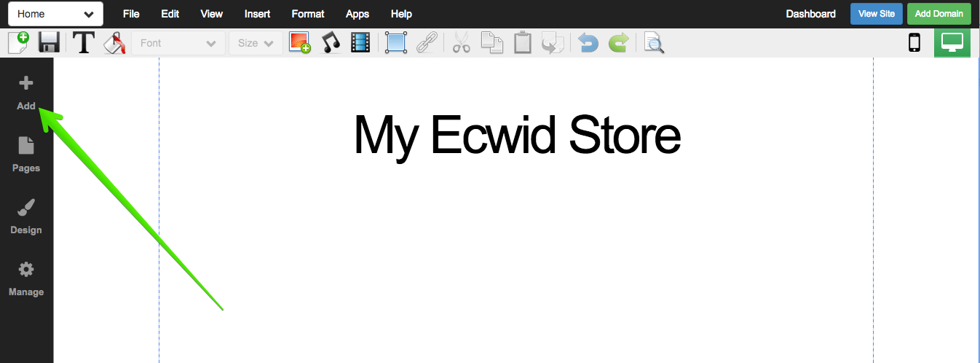Open the Help menu
Screen dimensions: 980x363
401,14
